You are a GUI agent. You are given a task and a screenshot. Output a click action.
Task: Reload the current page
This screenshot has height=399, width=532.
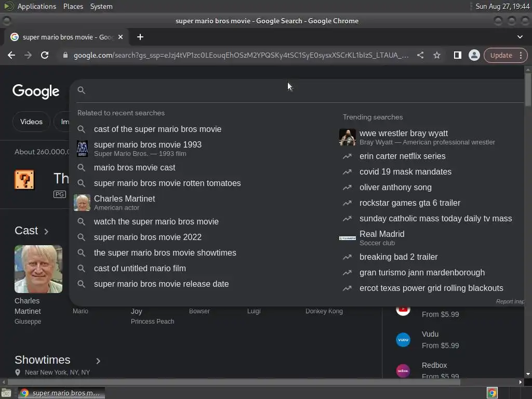pos(45,55)
